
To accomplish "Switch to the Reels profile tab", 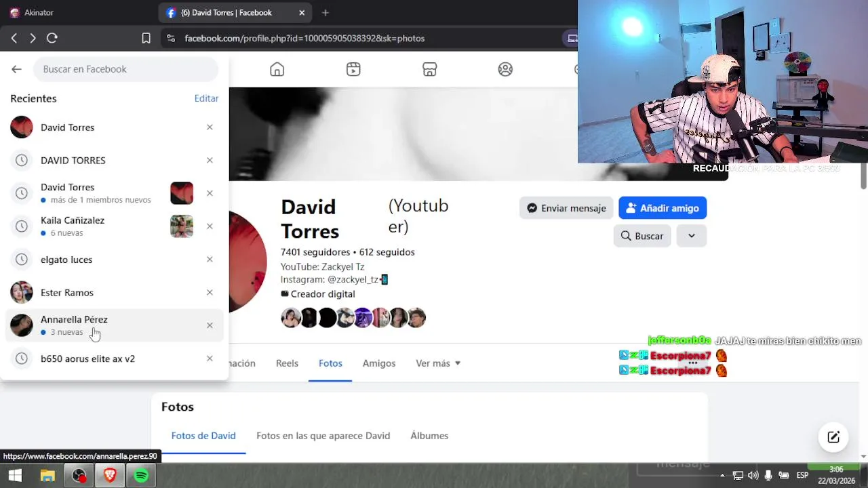I will pyautogui.click(x=287, y=363).
